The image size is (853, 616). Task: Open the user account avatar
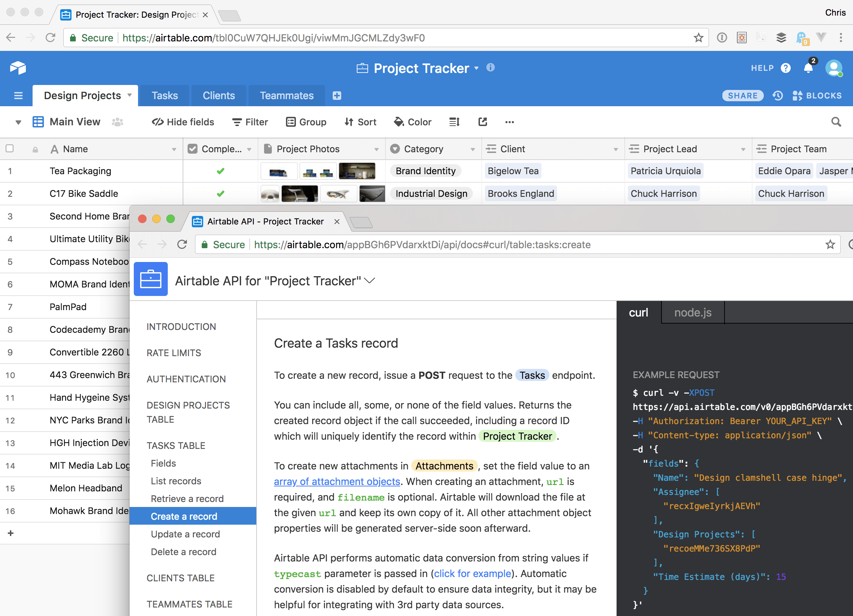(834, 68)
